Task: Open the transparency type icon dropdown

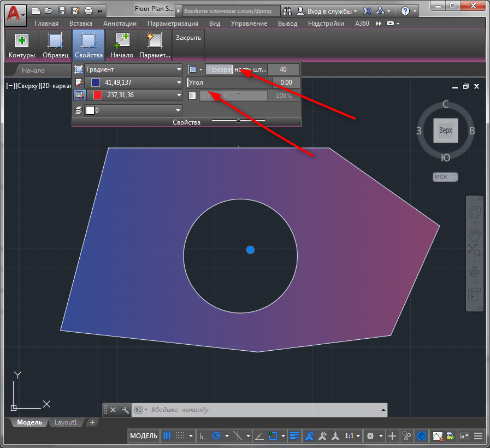Action: pos(201,69)
